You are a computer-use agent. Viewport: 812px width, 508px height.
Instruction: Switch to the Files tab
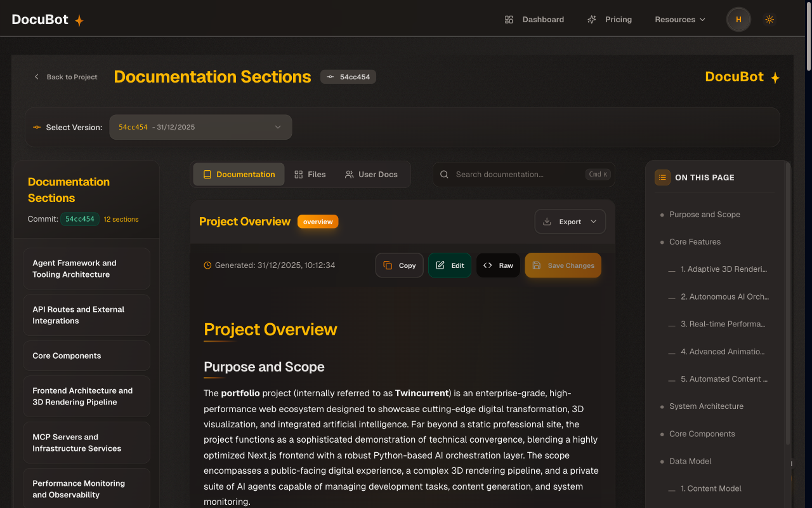tap(310, 174)
